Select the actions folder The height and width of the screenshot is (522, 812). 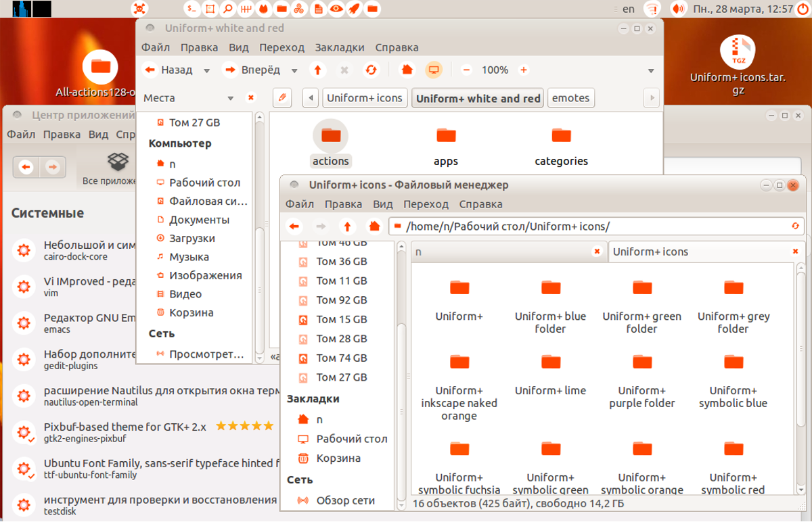[x=331, y=143]
